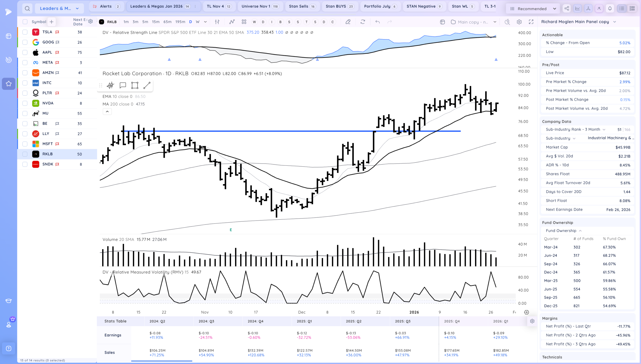Expand the Leaders & M... watchlist dropdown

pyautogui.click(x=59, y=9)
